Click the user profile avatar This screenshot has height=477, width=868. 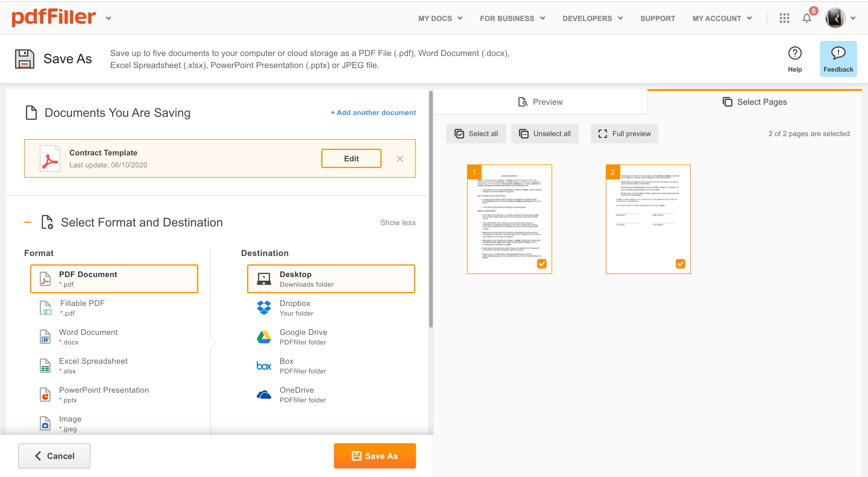point(835,18)
